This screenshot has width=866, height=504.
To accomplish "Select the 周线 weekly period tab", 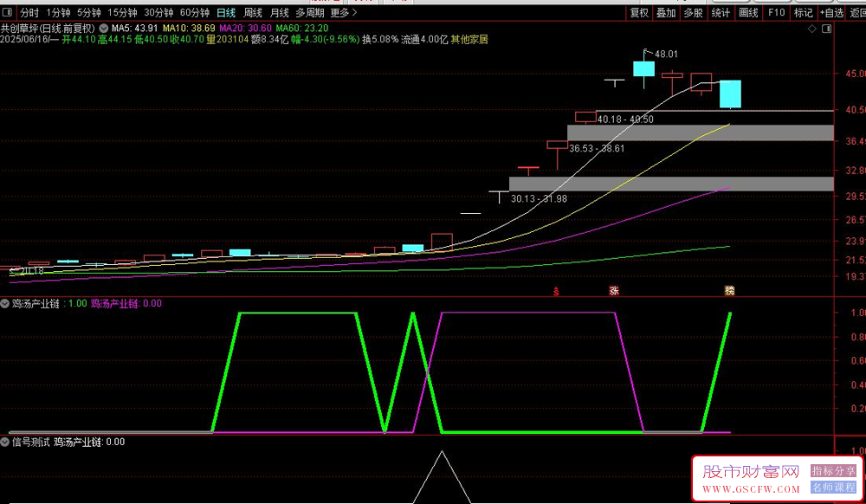I will [x=253, y=12].
